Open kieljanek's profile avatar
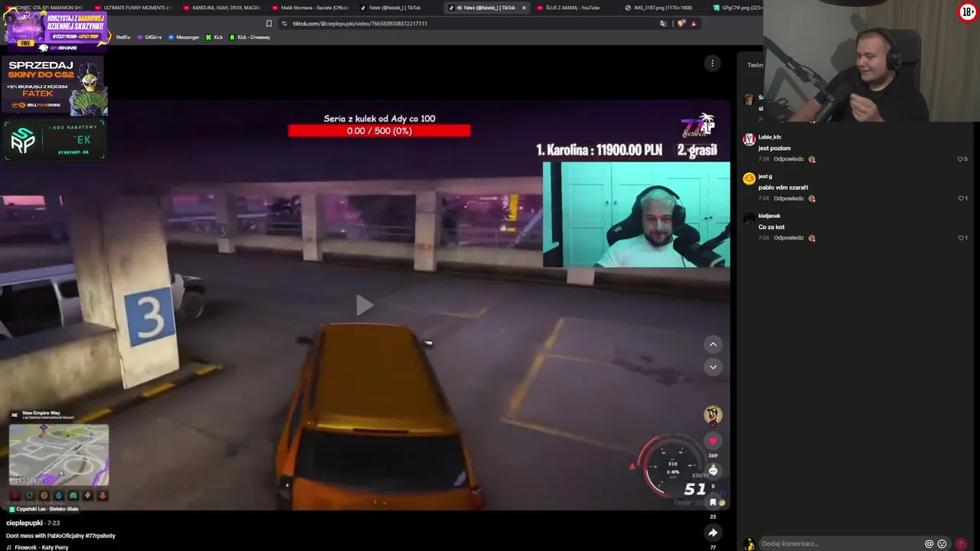Viewport: 980px width, 551px height. [x=749, y=218]
